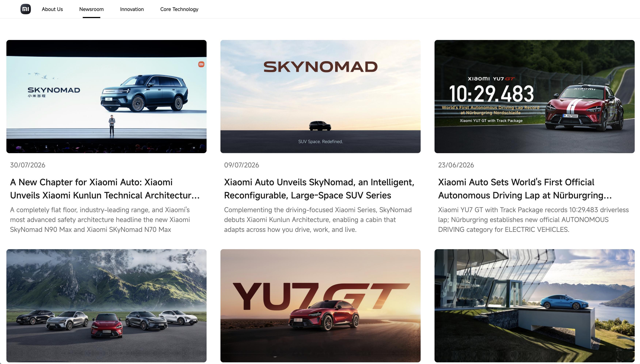Go to the Innovation section
The width and height of the screenshot is (640, 364).
coord(132,9)
